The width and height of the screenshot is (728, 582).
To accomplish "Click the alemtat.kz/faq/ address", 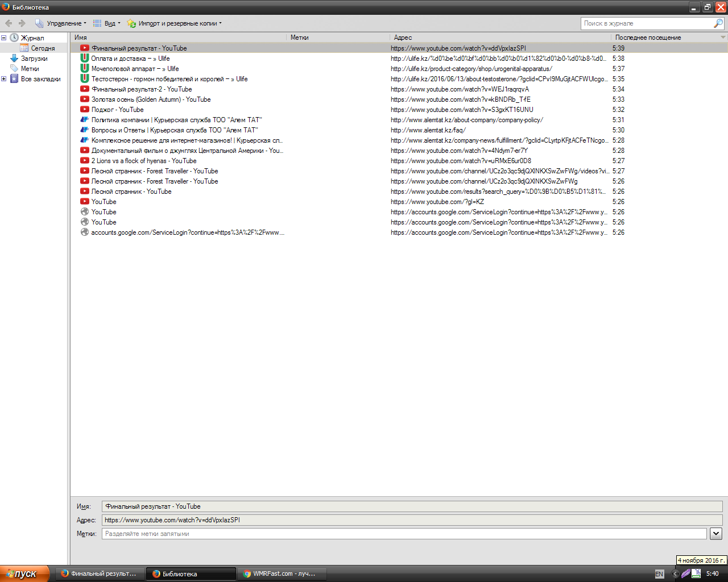I will (x=428, y=130).
